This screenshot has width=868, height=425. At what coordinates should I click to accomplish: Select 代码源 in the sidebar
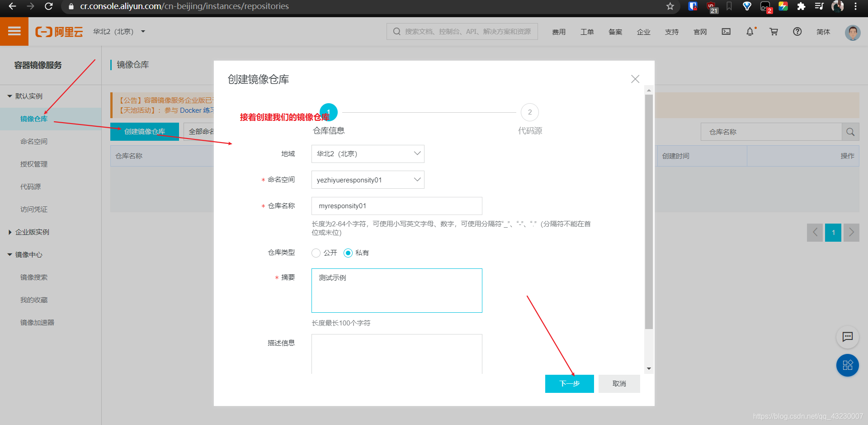pyautogui.click(x=30, y=186)
